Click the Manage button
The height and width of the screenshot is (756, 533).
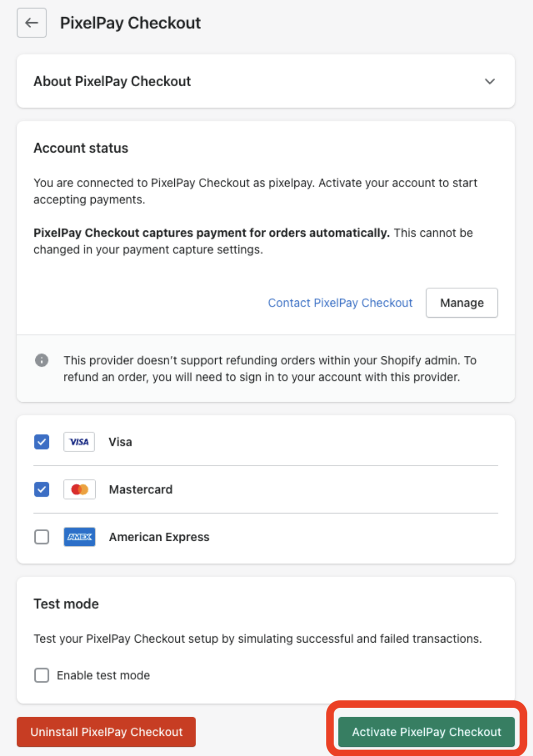[x=462, y=303]
